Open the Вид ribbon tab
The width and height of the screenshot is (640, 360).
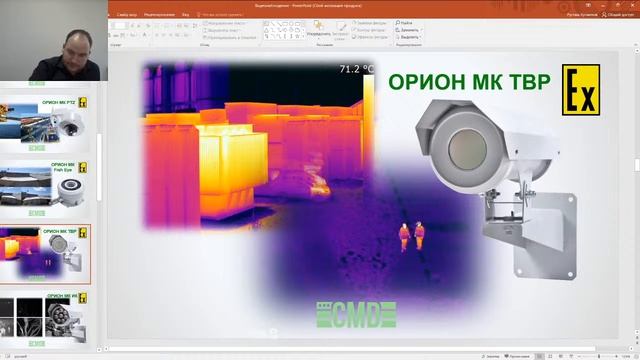[x=186, y=15]
